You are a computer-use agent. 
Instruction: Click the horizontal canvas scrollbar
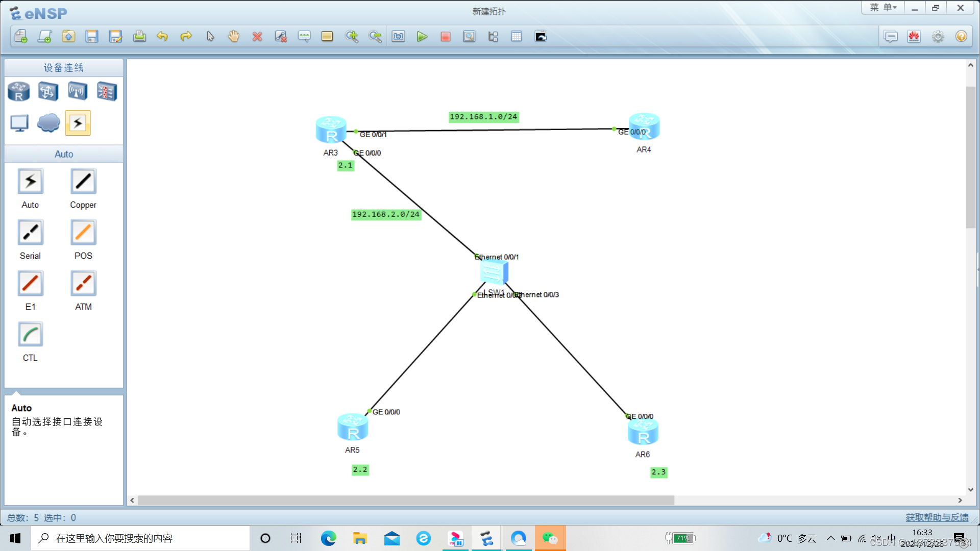[406, 500]
